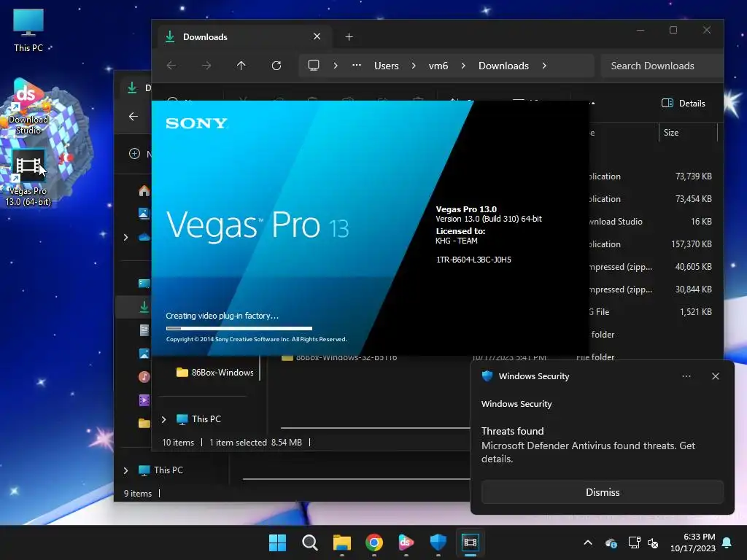Click the New plus button in rear window
This screenshot has height=560, width=747.
click(x=135, y=154)
